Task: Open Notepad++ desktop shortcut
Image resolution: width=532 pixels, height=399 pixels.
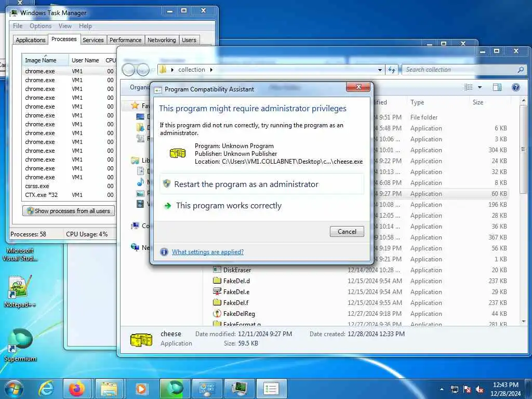Action: pos(20,291)
